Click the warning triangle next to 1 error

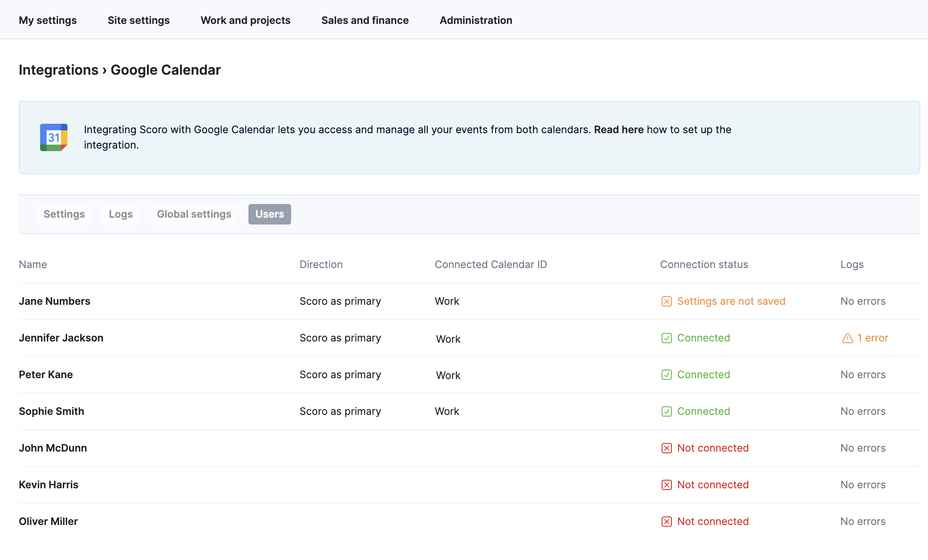click(847, 338)
